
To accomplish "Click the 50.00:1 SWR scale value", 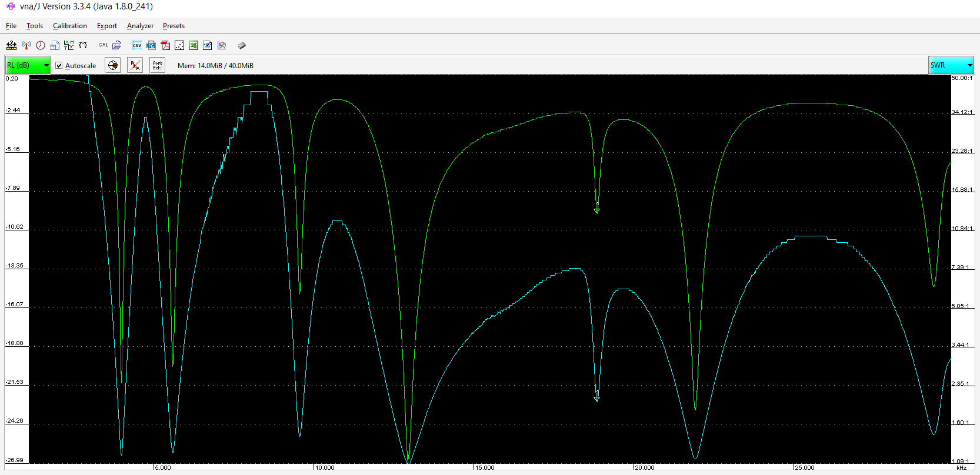I will pyautogui.click(x=962, y=78).
